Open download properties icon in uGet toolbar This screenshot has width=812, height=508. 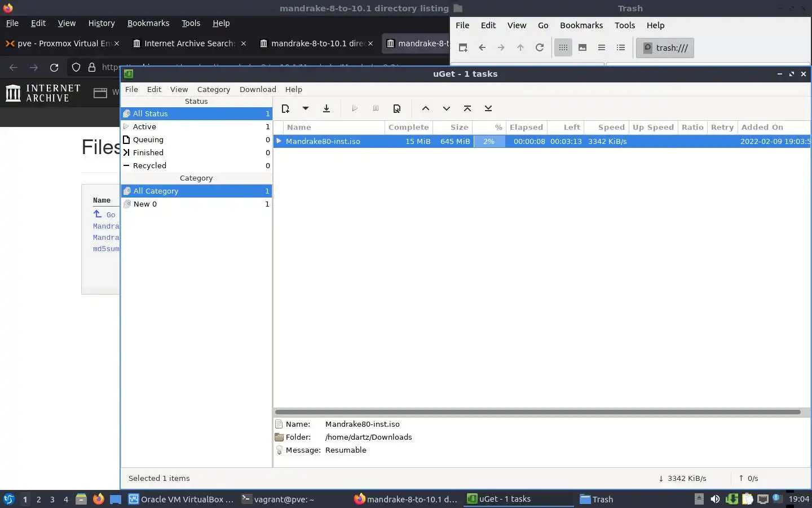[x=397, y=108]
